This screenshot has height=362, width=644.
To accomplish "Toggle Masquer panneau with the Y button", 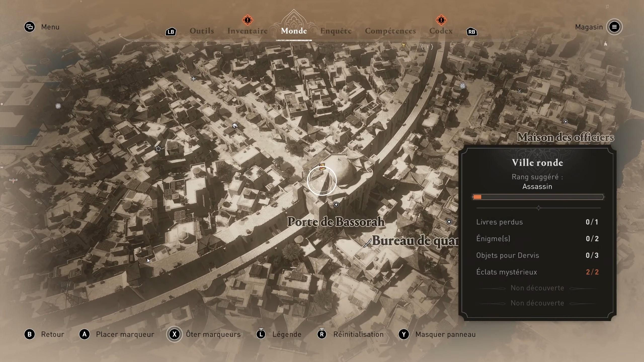I will click(404, 334).
